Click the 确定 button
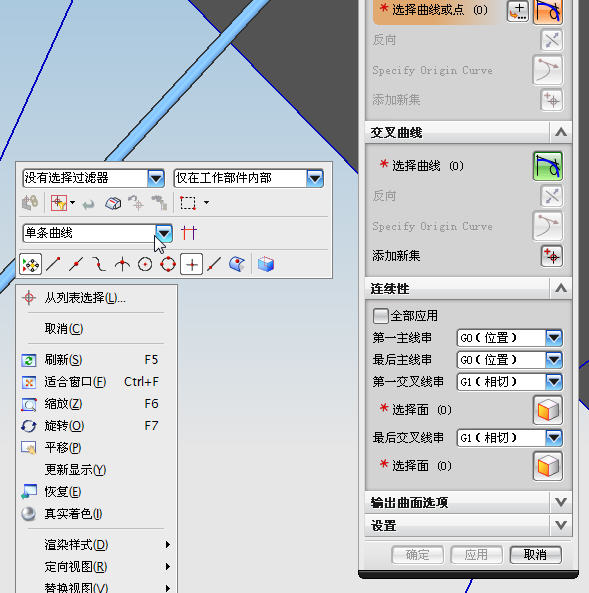 click(417, 555)
